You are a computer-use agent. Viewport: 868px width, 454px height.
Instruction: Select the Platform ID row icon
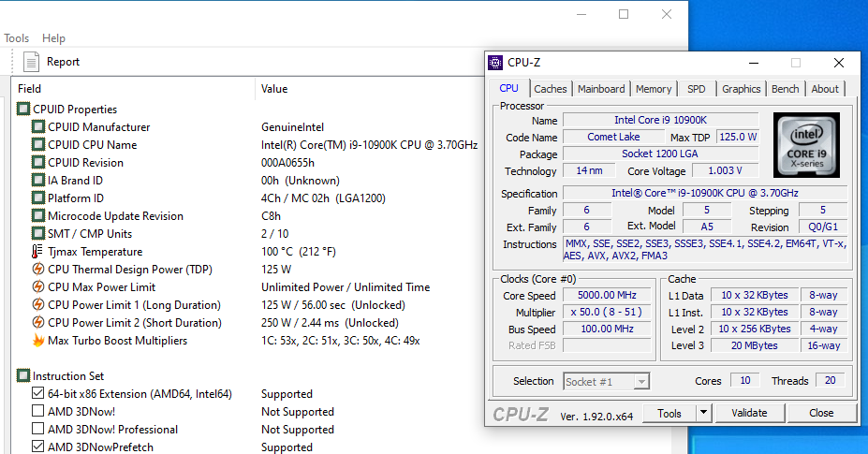click(x=38, y=198)
